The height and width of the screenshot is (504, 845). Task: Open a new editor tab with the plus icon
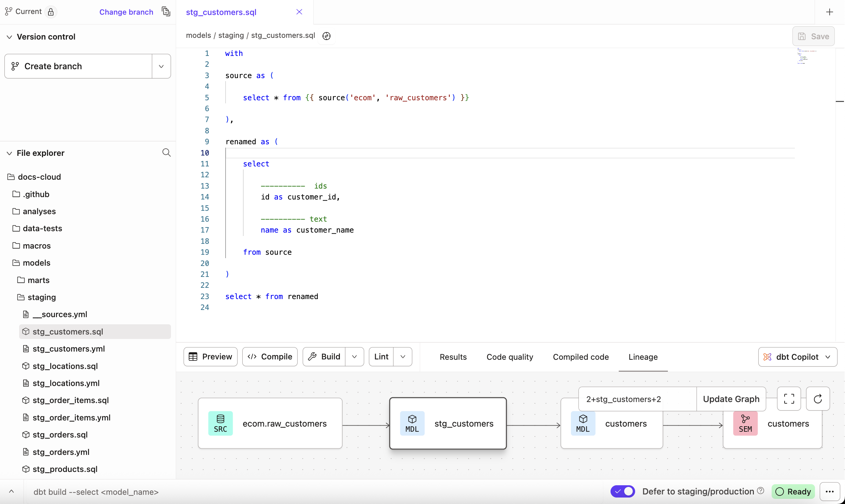click(830, 12)
